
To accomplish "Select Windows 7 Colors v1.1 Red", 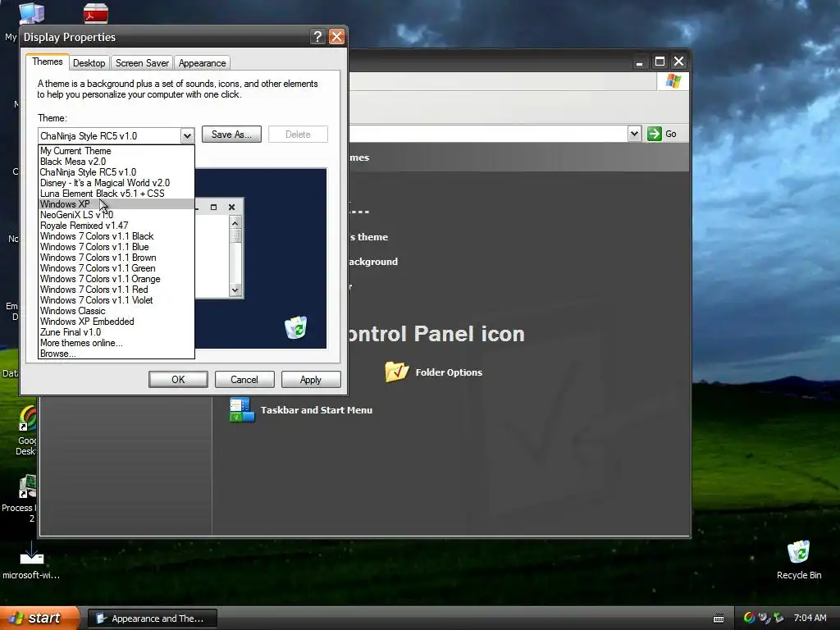I will point(116,290).
